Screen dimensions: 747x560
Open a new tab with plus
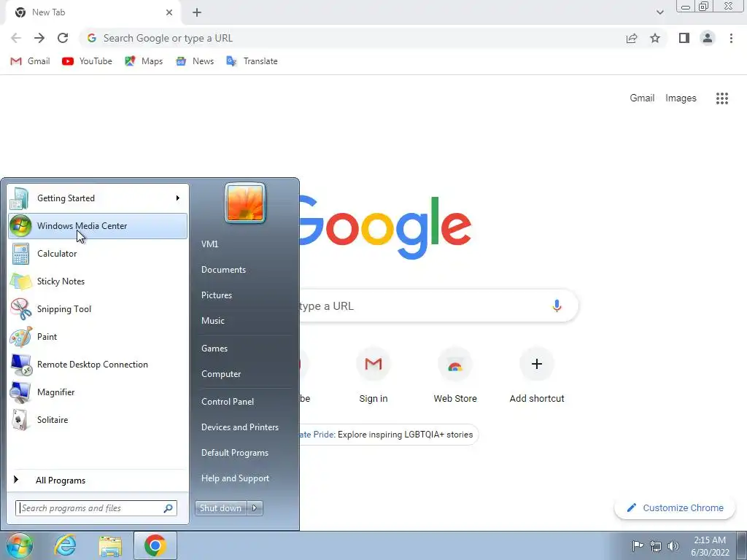click(x=197, y=13)
